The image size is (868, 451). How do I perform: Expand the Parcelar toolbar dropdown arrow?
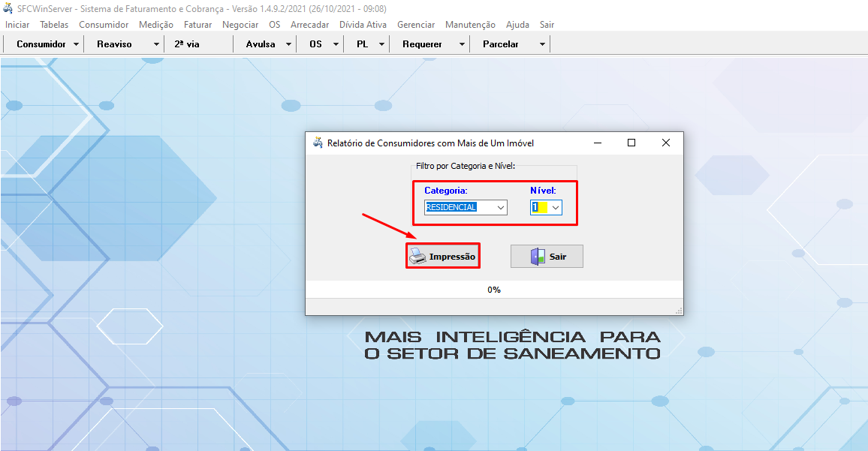coord(542,44)
